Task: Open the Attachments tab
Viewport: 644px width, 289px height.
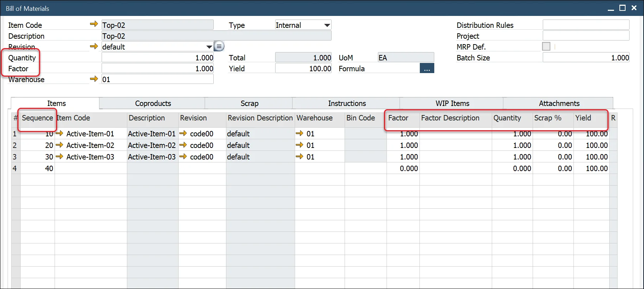Action: pyautogui.click(x=559, y=103)
